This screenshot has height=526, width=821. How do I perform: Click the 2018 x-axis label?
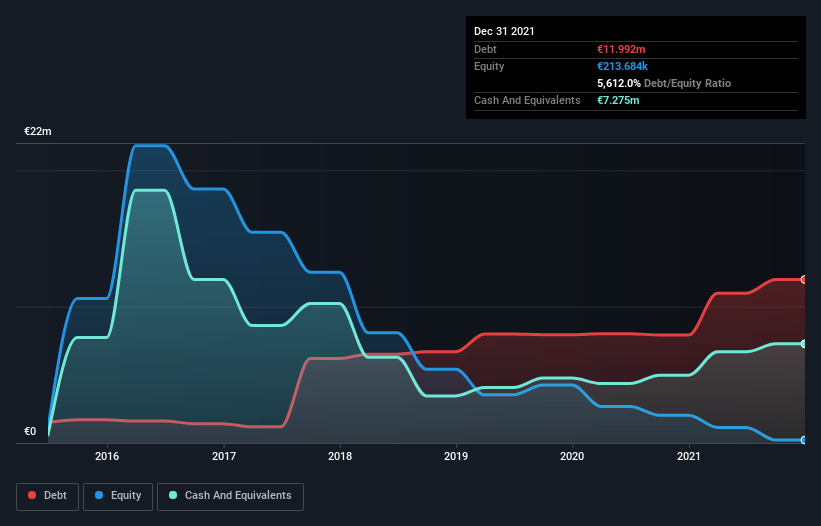[x=340, y=456]
